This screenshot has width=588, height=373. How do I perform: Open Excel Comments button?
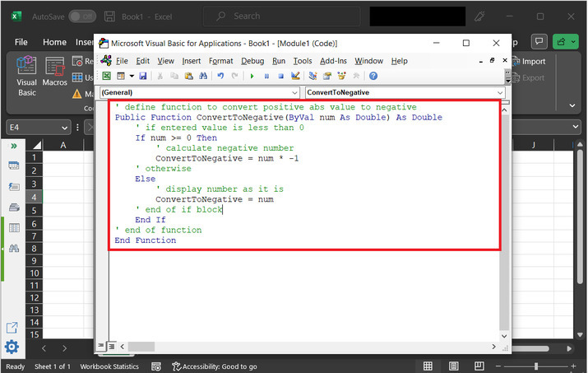pyautogui.click(x=539, y=41)
